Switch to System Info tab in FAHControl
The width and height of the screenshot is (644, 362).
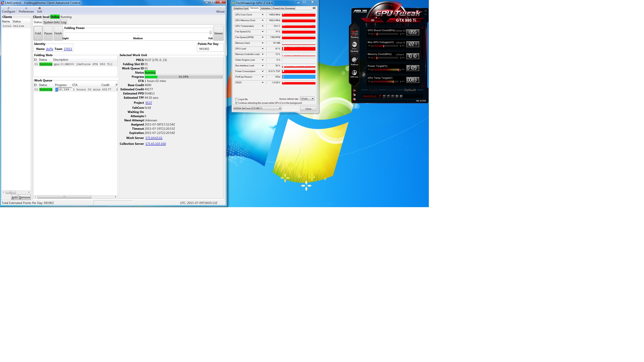51,22
